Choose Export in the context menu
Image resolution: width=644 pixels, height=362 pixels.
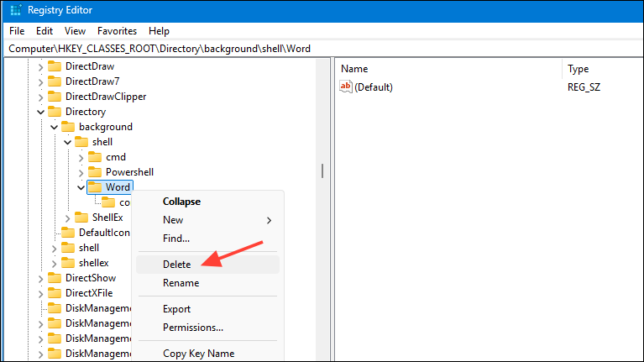[208, 309]
